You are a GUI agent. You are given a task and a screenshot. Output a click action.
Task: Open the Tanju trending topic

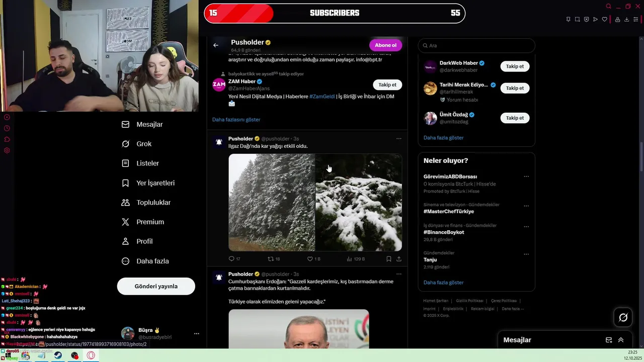point(430,260)
